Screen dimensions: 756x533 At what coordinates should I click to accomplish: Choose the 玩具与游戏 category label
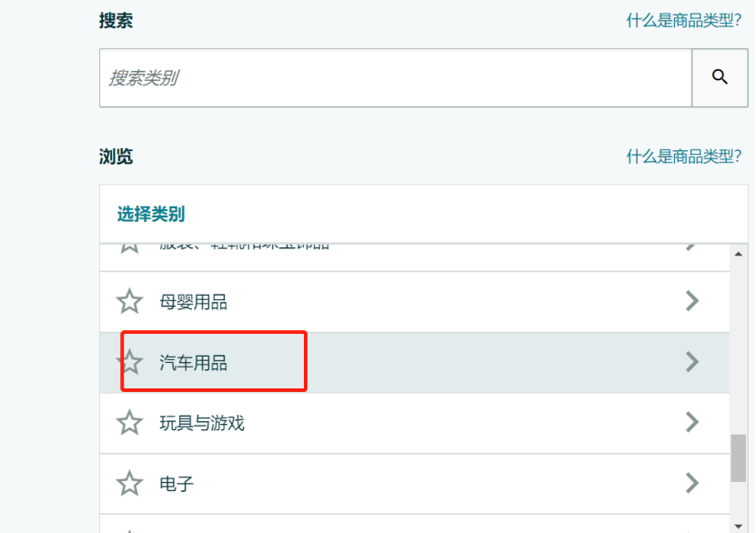click(202, 423)
